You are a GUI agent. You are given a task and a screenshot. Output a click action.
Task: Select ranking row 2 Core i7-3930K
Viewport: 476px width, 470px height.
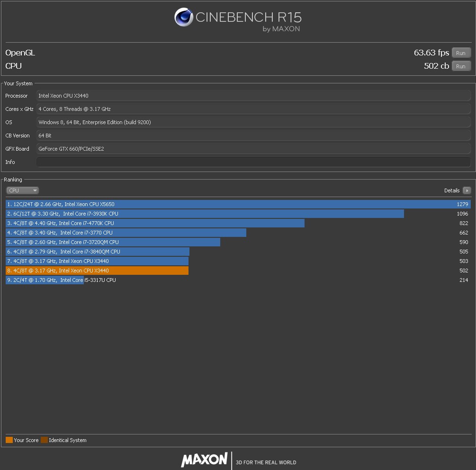[238, 214]
